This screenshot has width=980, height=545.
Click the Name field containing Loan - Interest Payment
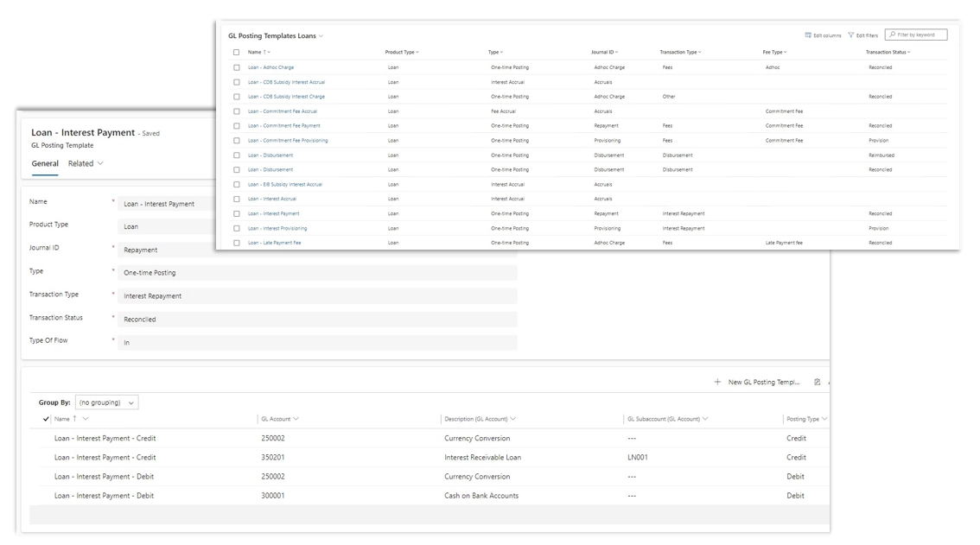coord(166,204)
